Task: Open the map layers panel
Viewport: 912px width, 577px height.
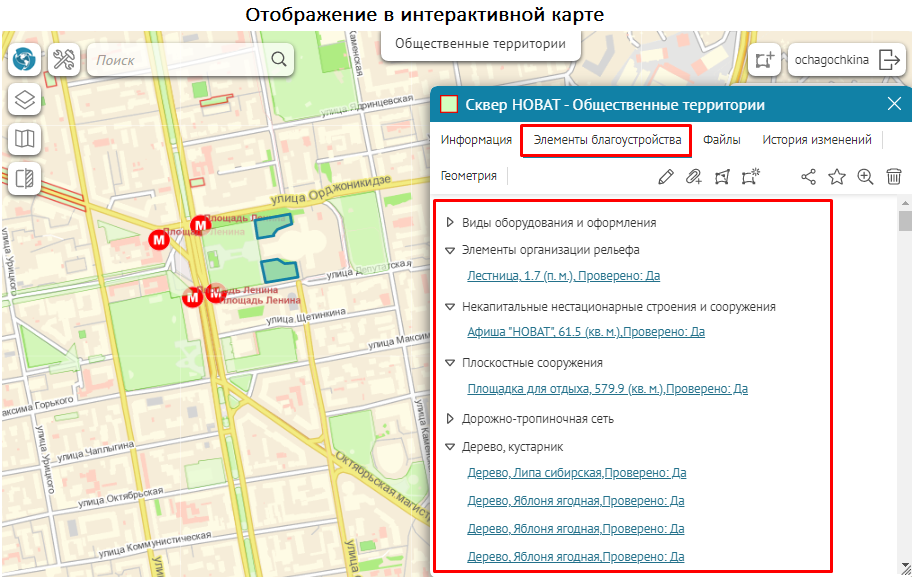Action: (x=24, y=100)
